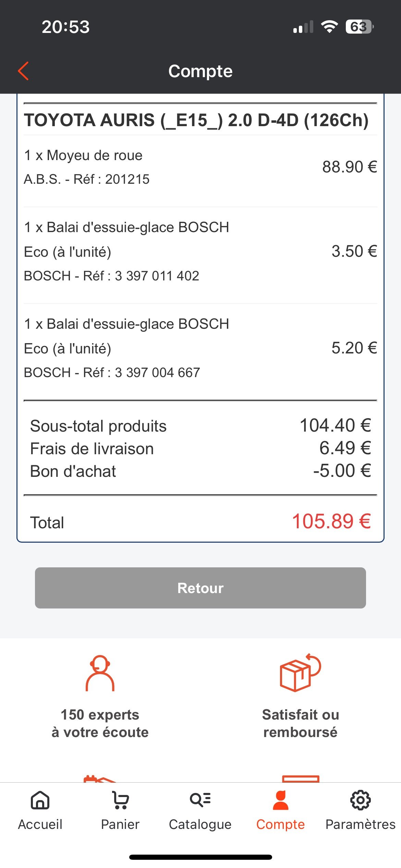
Task: Tap the orange back arrow
Action: click(x=23, y=71)
